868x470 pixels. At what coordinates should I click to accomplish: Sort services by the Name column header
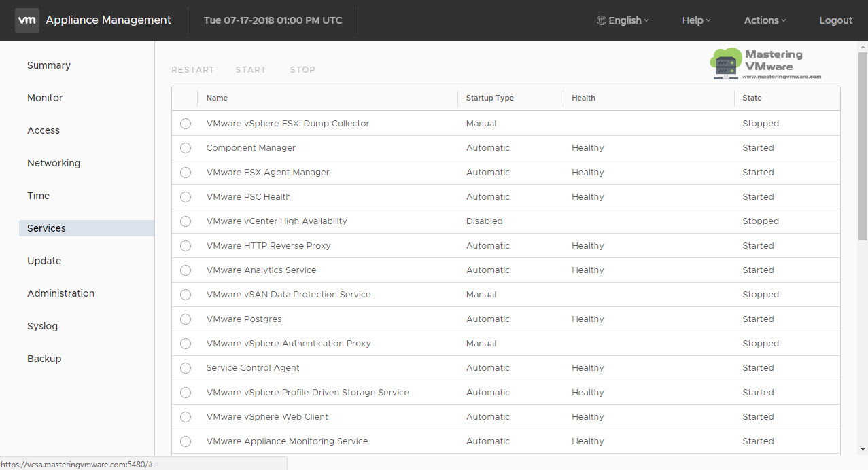point(217,98)
